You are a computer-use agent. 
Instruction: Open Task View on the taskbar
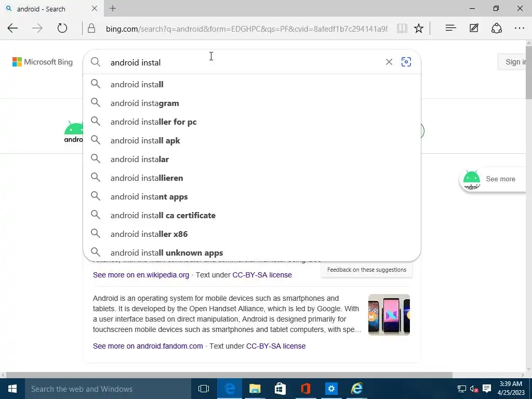coord(204,389)
